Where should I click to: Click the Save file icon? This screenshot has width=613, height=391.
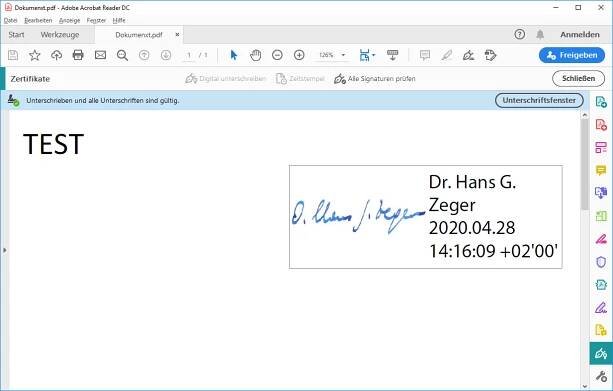13,55
